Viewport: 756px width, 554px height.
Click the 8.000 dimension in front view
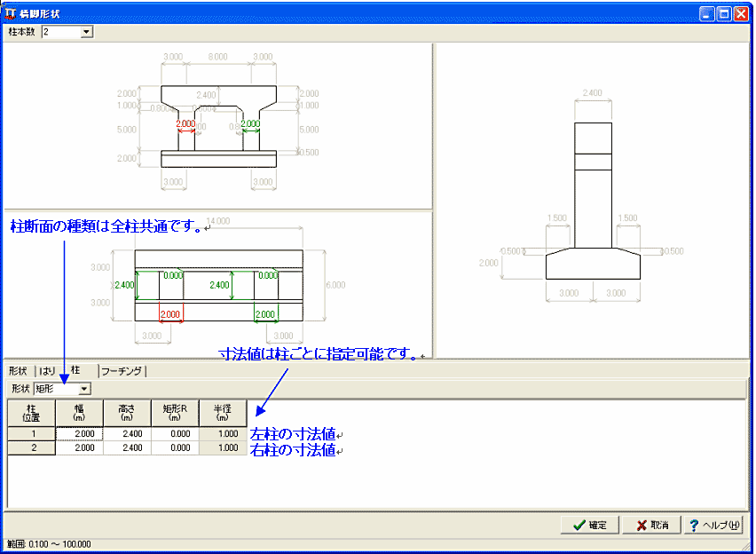click(x=218, y=57)
